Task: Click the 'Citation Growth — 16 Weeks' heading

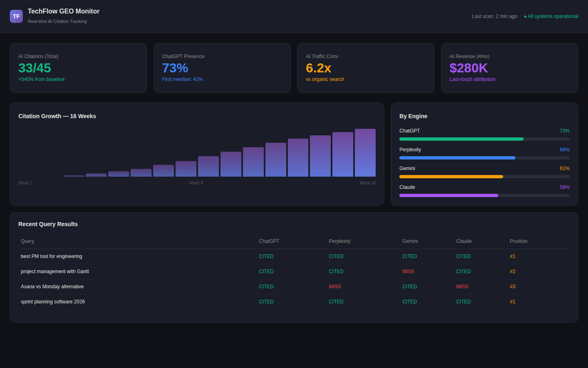Action: (57, 116)
